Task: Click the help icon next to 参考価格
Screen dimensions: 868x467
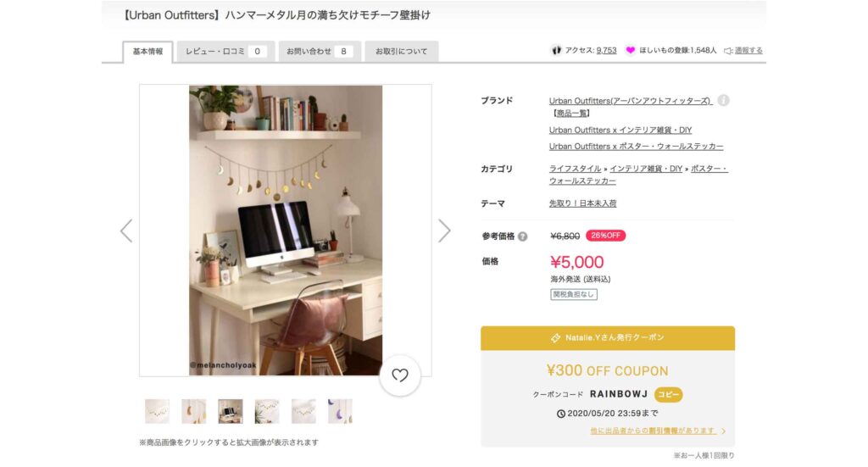Action: [x=522, y=236]
